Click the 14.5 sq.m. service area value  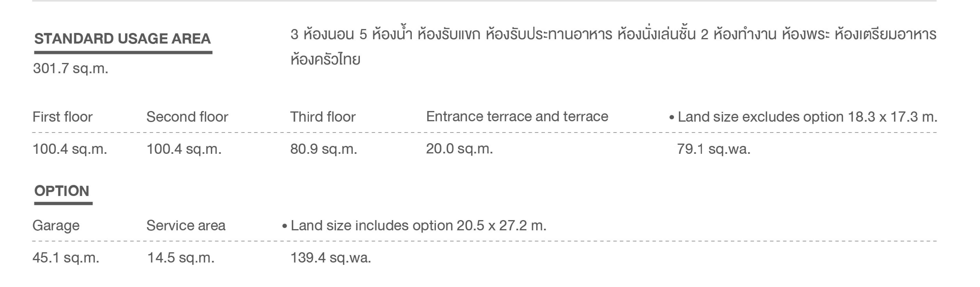click(181, 258)
